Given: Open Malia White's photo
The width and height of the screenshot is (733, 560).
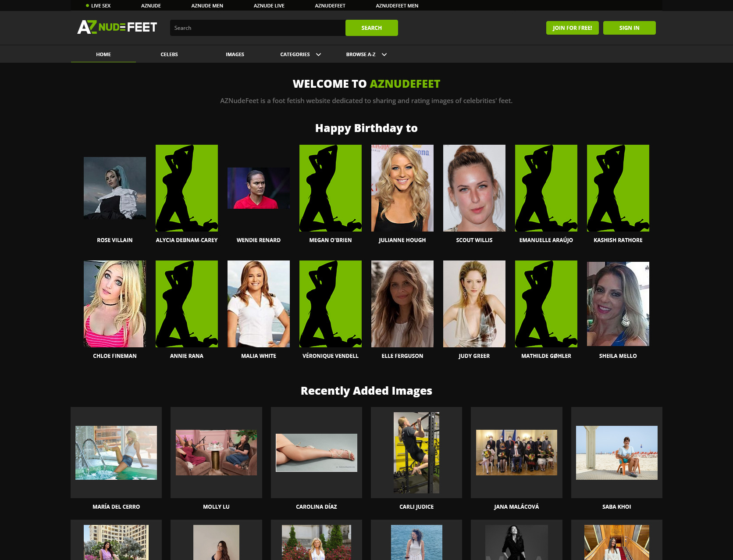Looking at the screenshot, I should (259, 304).
